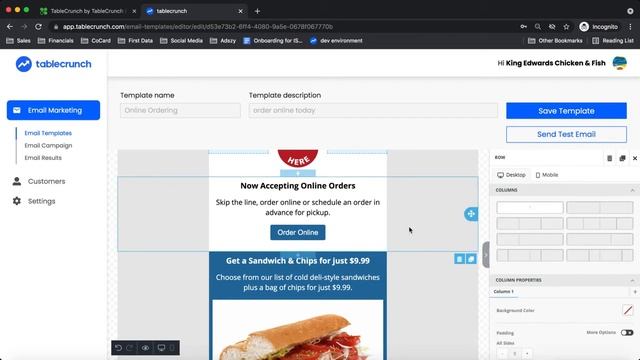Click the HERE badge image
This screenshot has width=640, height=360.
click(298, 158)
